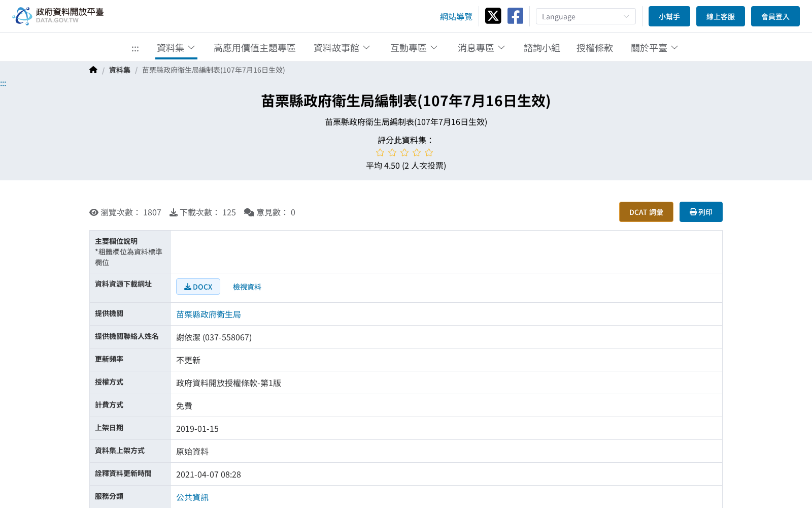The height and width of the screenshot is (508, 812).
Task: Click breadcrumb text 苗栗縣政府衛生局編制表(107年7月16日生效)
Action: [x=213, y=70]
